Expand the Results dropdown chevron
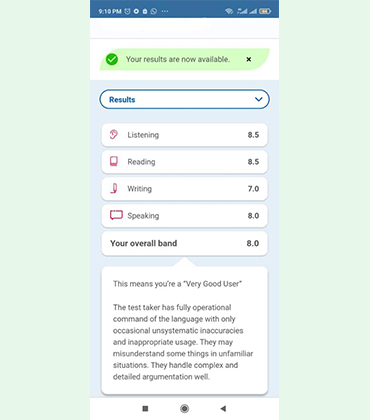370x420 pixels. click(258, 99)
